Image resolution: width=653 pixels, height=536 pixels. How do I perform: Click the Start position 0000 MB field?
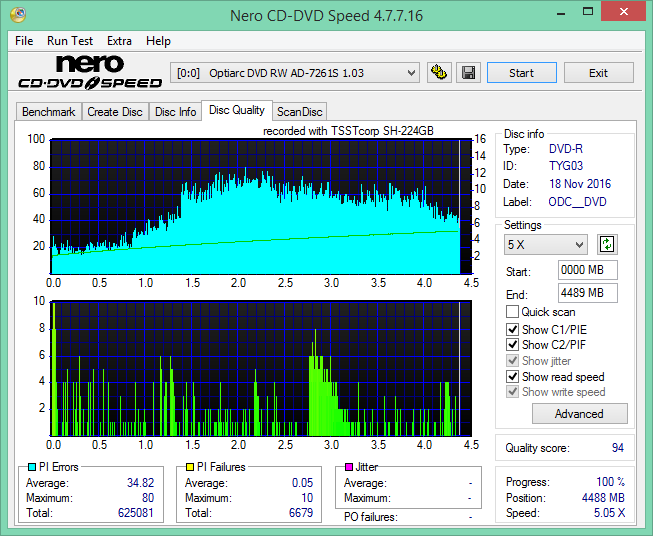click(x=588, y=270)
